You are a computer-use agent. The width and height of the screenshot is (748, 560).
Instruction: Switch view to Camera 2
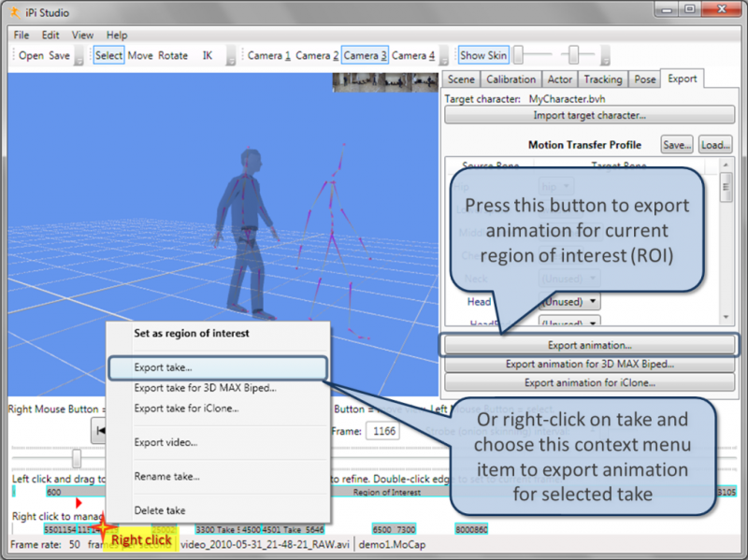click(317, 56)
